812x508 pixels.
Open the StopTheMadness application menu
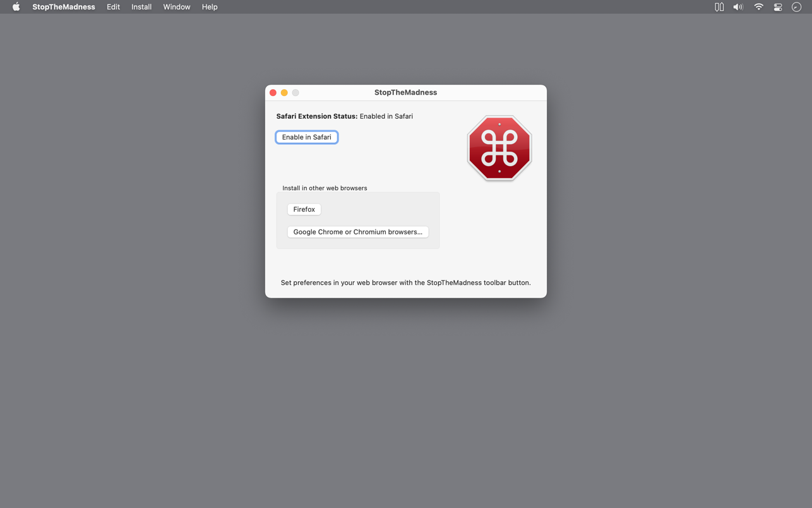pyautogui.click(x=63, y=7)
